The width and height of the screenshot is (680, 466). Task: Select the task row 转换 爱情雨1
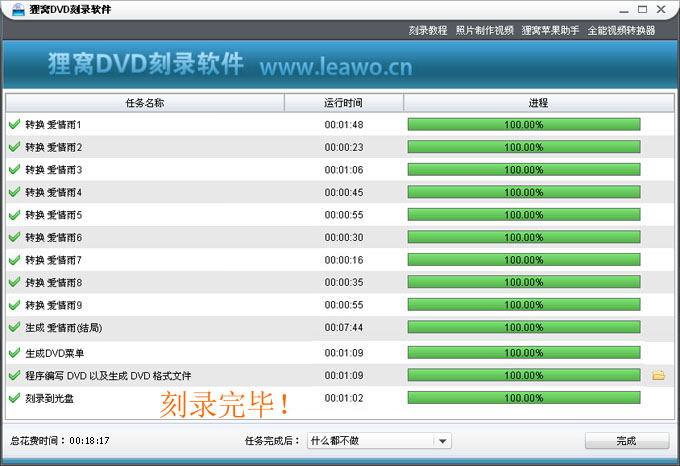340,124
